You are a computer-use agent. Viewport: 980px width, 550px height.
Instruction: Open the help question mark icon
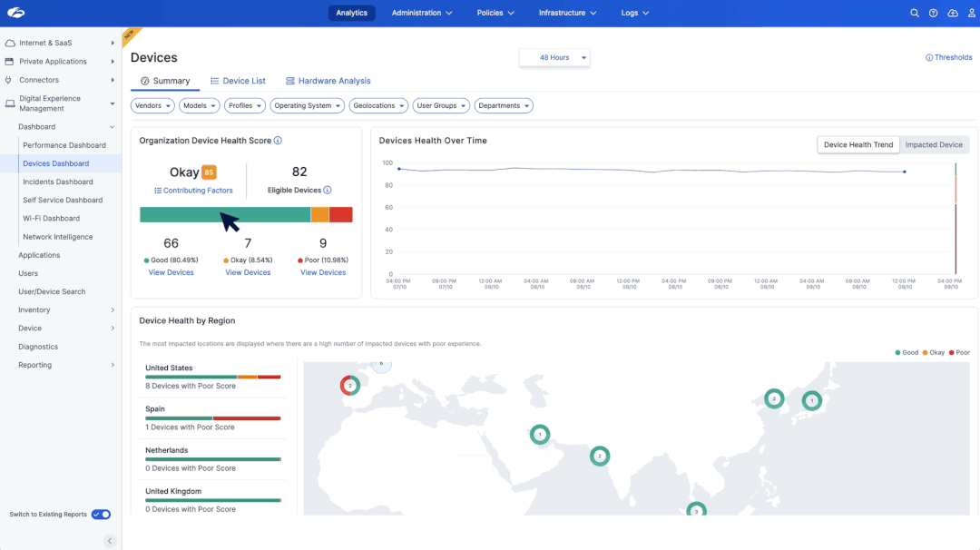pyautogui.click(x=933, y=13)
